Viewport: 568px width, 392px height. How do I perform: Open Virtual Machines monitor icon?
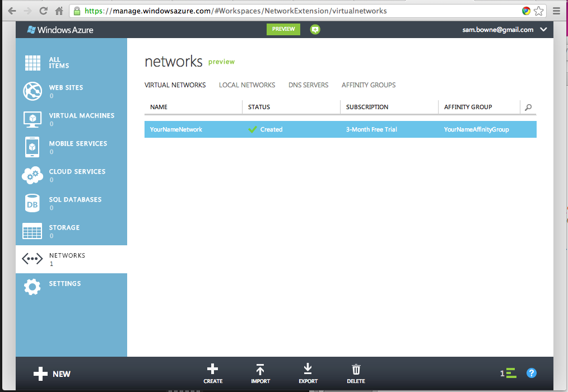[x=32, y=119]
